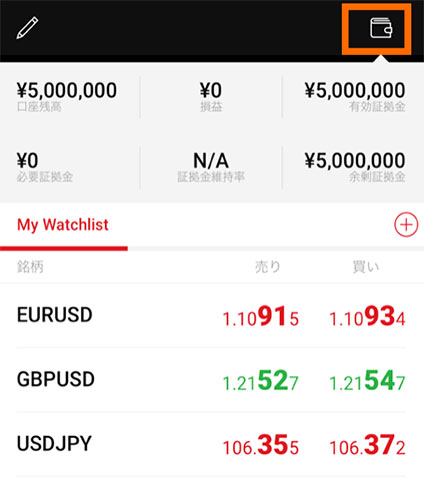Viewport: 424px width, 479px height.
Task: Tap USDJPY buy price 106.372
Action: [x=367, y=445]
